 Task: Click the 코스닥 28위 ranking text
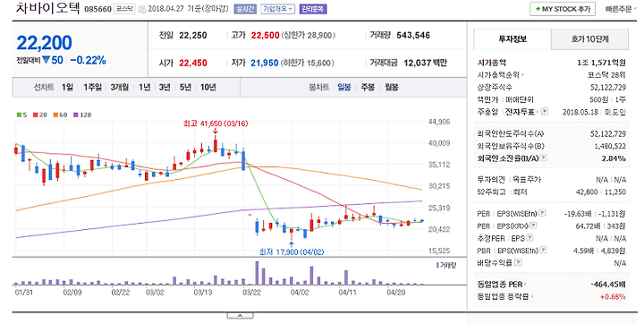(x=606, y=75)
